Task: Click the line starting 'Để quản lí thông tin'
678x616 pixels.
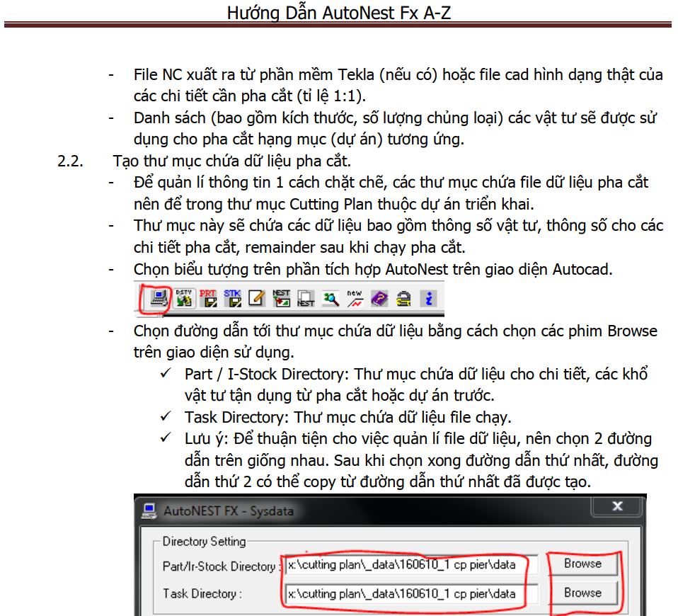Action: [x=391, y=182]
